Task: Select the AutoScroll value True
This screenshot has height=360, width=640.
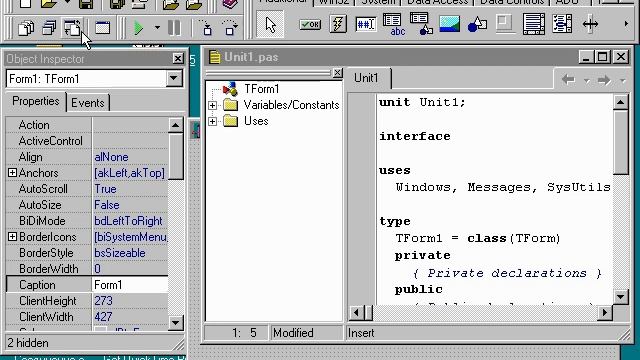Action: click(130, 189)
